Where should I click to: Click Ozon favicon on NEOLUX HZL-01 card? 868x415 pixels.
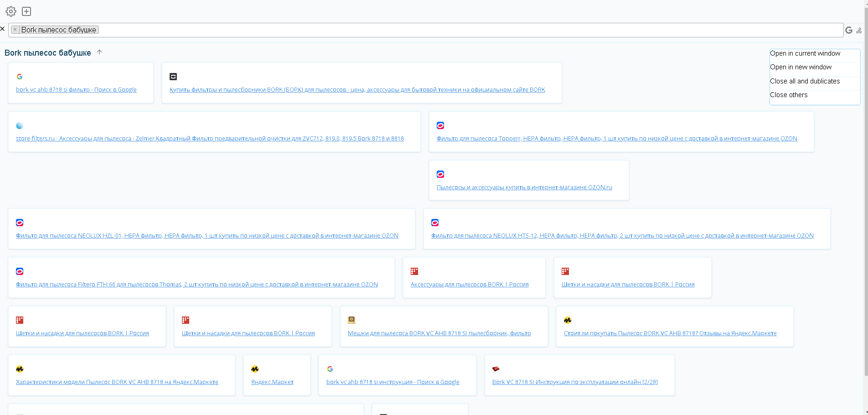[20, 223]
